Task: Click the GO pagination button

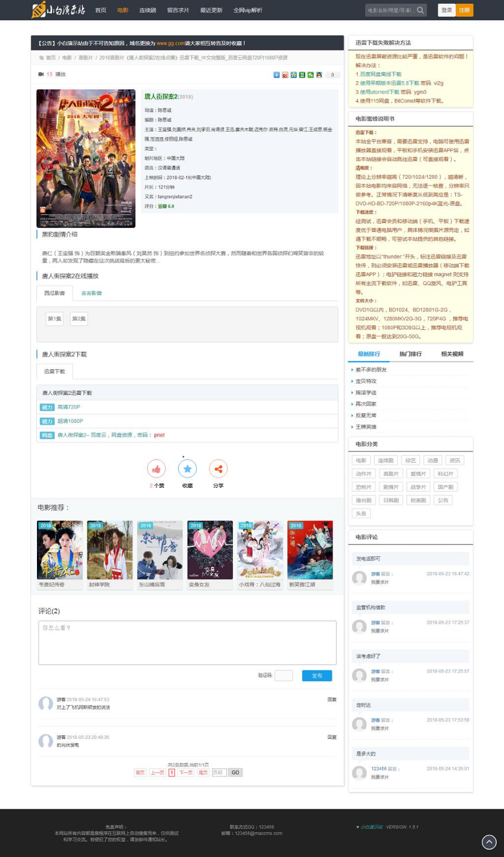Action: [235, 772]
